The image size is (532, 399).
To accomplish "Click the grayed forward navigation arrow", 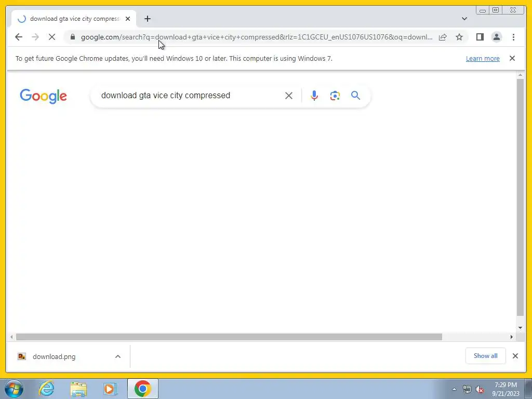I will point(35,37).
